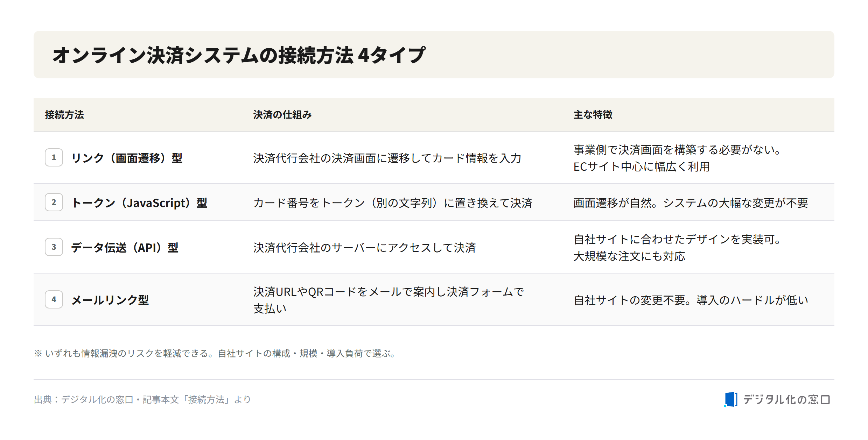
Task: Click feature text ECサイト中心に幅広く利用
Action: coord(642,166)
